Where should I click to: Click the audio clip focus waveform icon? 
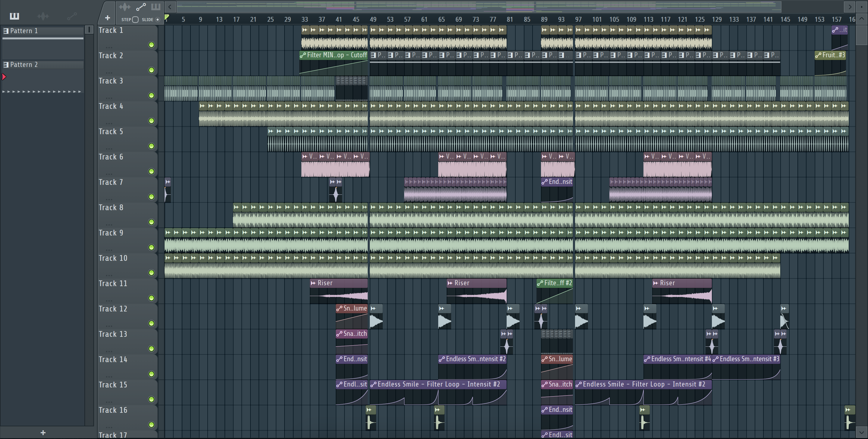pos(124,7)
